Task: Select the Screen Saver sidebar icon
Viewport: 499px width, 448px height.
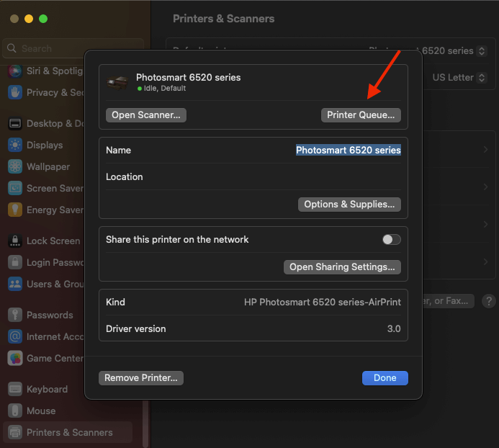Action: pyautogui.click(x=15, y=188)
